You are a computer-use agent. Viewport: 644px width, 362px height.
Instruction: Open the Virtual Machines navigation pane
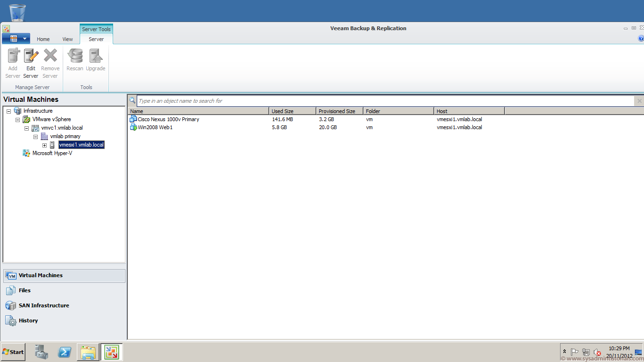click(65, 275)
